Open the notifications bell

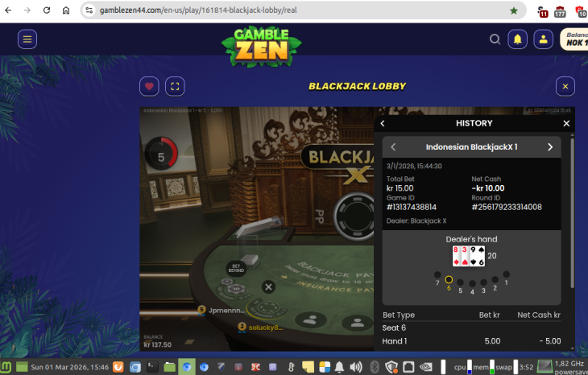tap(518, 39)
